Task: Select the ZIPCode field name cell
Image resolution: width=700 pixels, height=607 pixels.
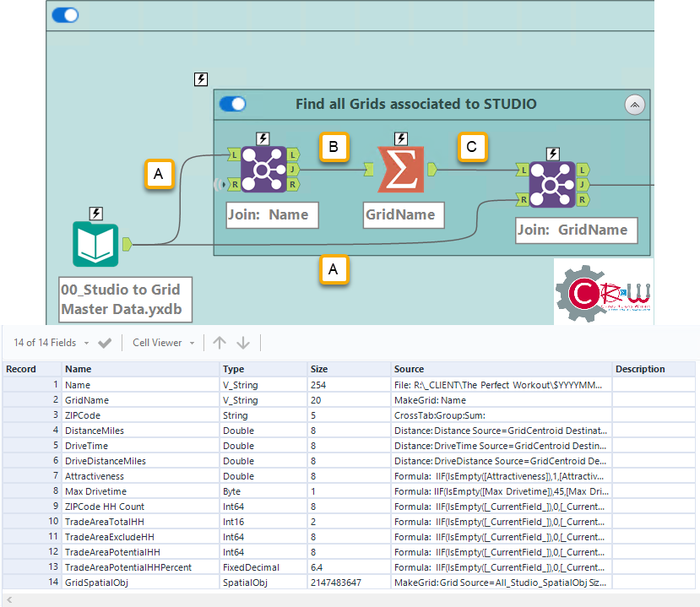Action: click(x=83, y=415)
